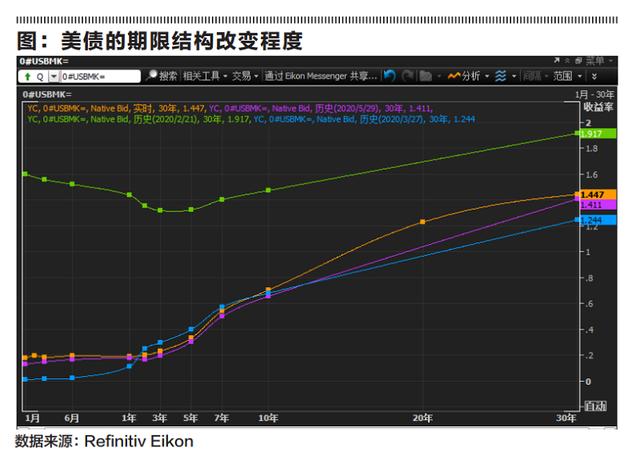Click the blue undo arrow icon
Image resolution: width=640 pixels, height=468 pixels.
(x=390, y=76)
